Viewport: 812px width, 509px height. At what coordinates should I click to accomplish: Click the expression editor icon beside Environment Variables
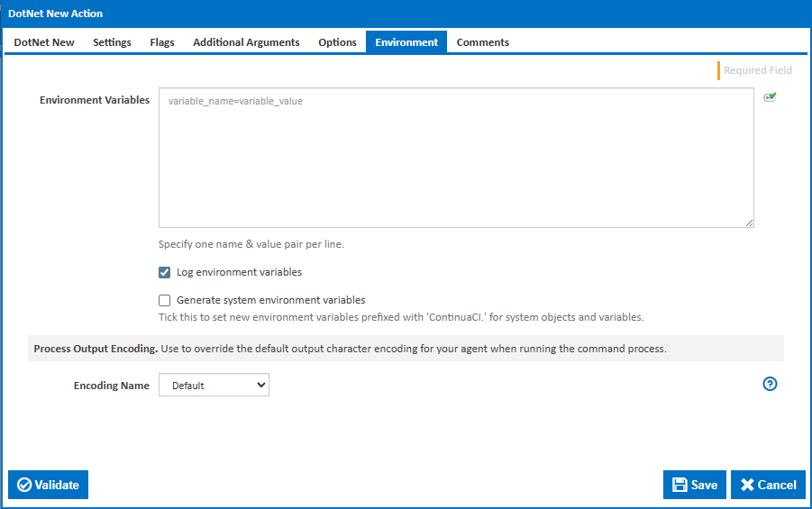pos(770,97)
